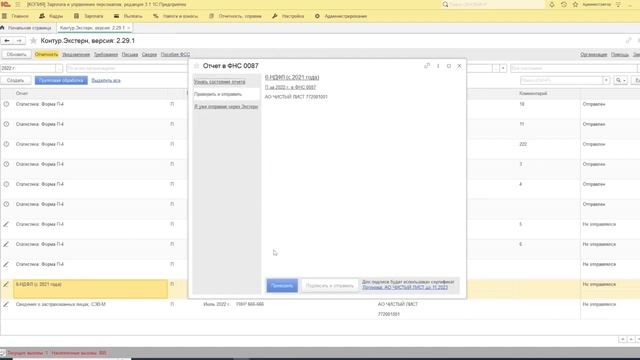Click the Администратор user name

596,4
